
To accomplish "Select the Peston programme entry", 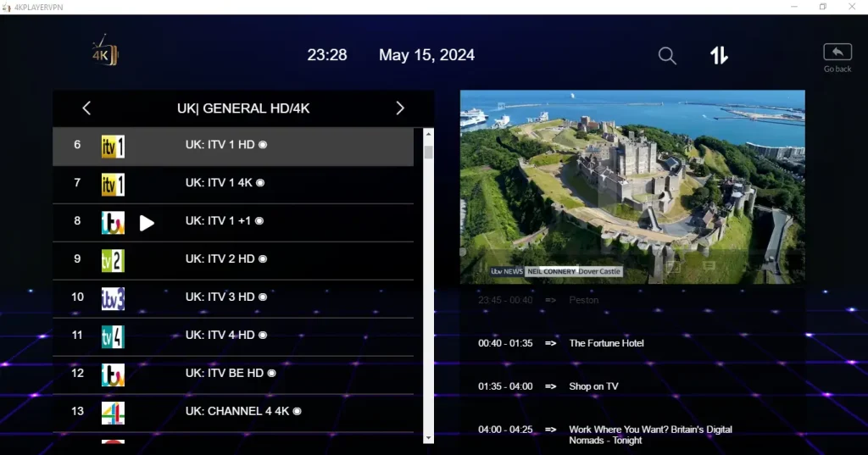I will [583, 300].
